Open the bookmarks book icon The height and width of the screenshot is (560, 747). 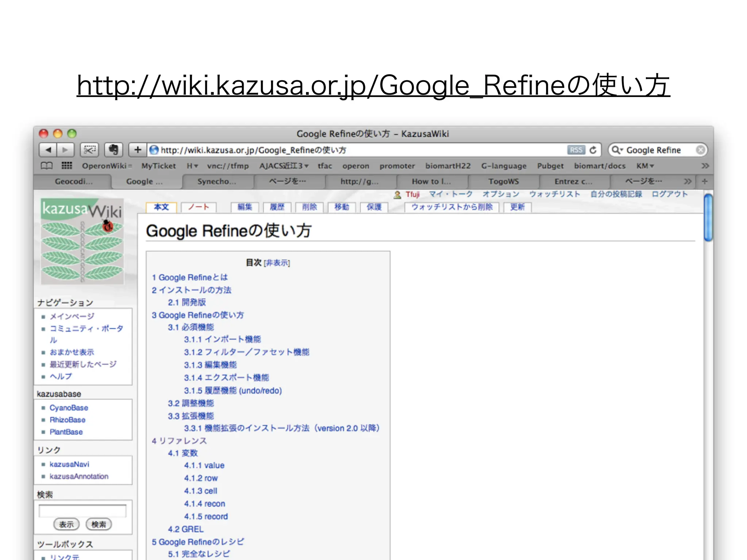(x=47, y=166)
